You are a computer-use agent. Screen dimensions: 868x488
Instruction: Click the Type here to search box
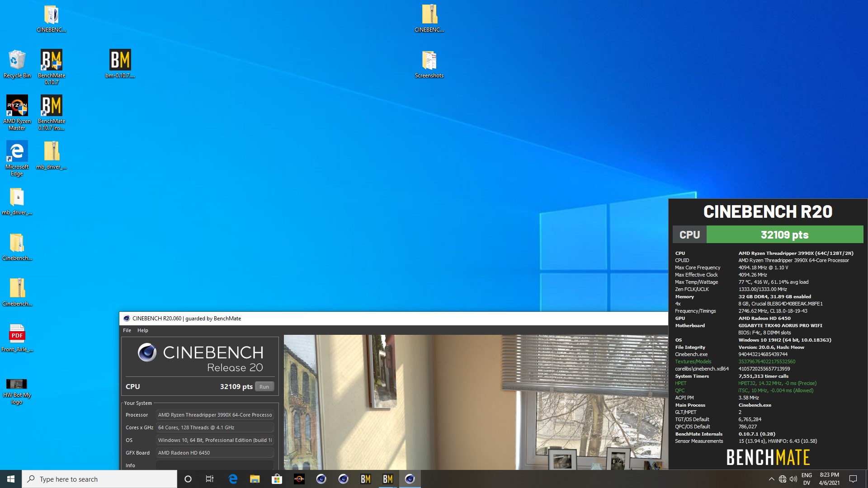tap(99, 479)
